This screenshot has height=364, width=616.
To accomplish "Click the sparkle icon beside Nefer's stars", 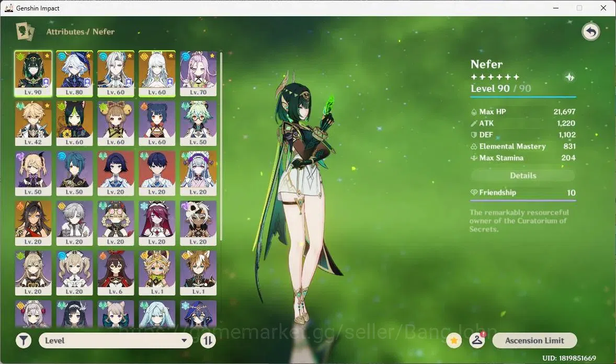I will point(569,77).
